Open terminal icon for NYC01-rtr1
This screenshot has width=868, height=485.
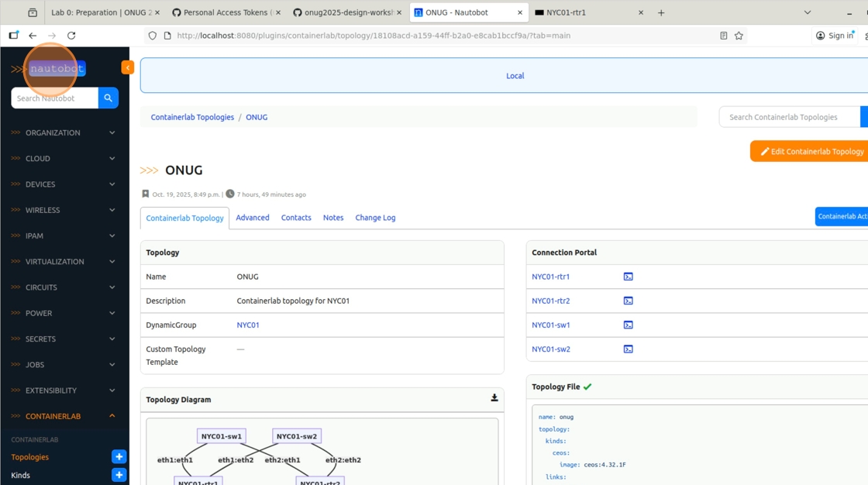click(x=628, y=277)
